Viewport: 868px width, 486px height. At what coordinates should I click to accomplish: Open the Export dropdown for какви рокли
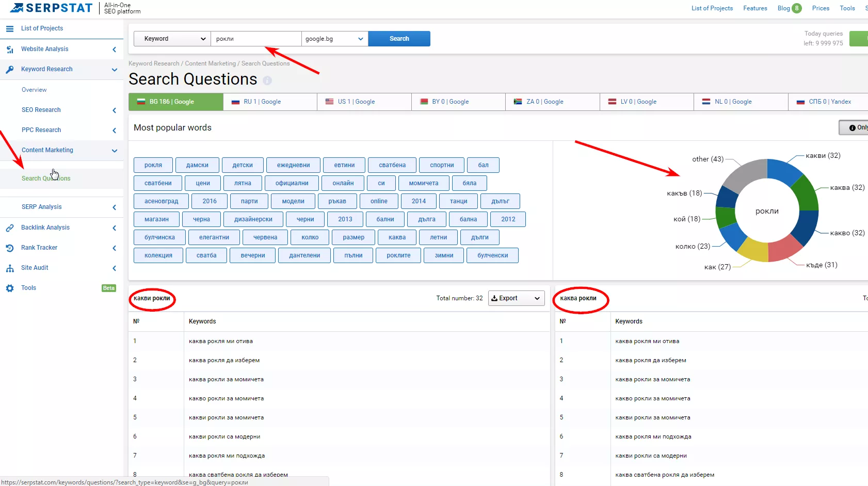[x=517, y=298]
